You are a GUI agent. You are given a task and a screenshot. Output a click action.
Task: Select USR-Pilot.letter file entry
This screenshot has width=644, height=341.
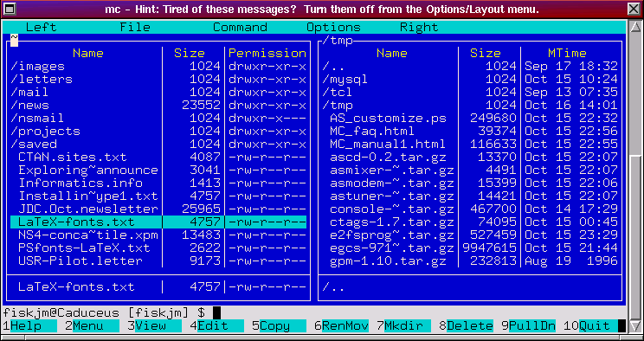coord(158,261)
